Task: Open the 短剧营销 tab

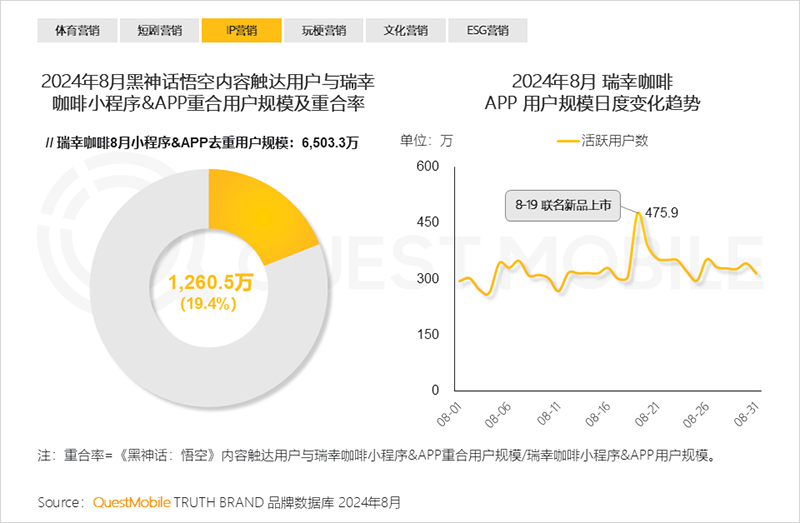Action: (160, 30)
